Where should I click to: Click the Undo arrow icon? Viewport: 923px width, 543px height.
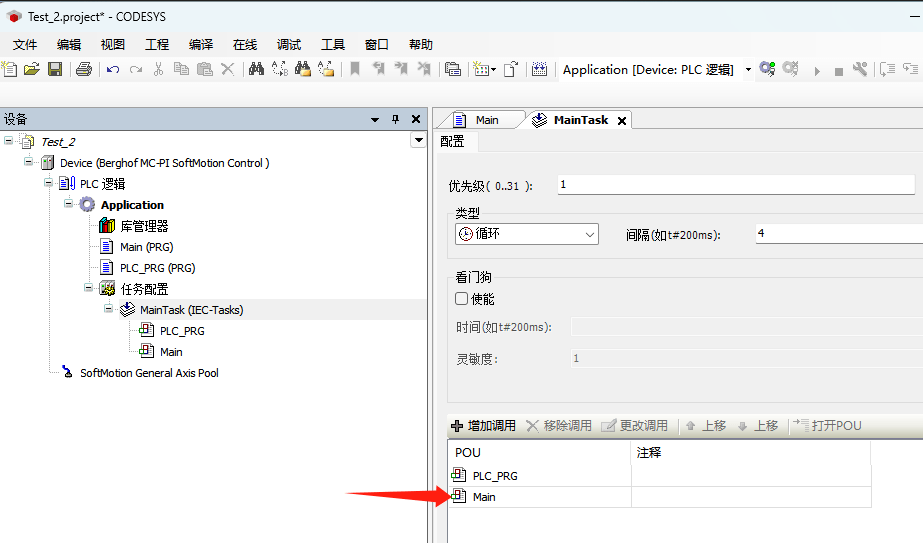pos(113,69)
